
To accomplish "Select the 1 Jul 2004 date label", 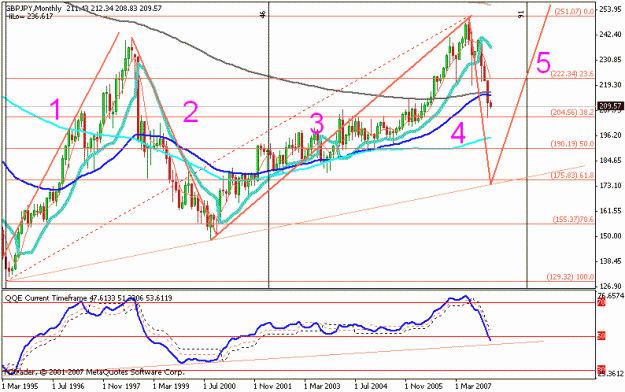I will coord(372,386).
